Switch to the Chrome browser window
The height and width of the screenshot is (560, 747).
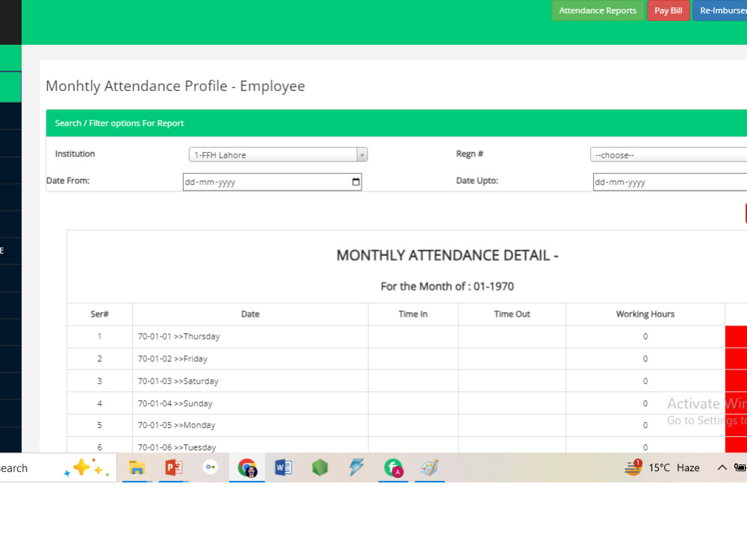coord(247,467)
